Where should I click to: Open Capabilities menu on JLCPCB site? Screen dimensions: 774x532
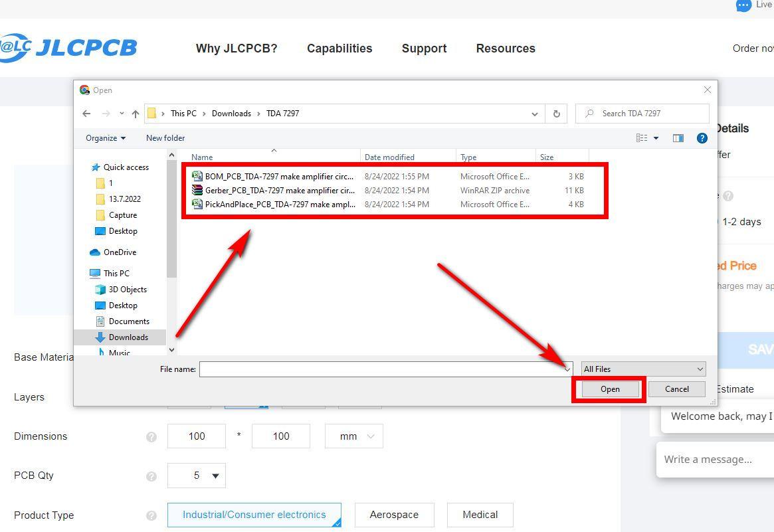[x=339, y=48]
